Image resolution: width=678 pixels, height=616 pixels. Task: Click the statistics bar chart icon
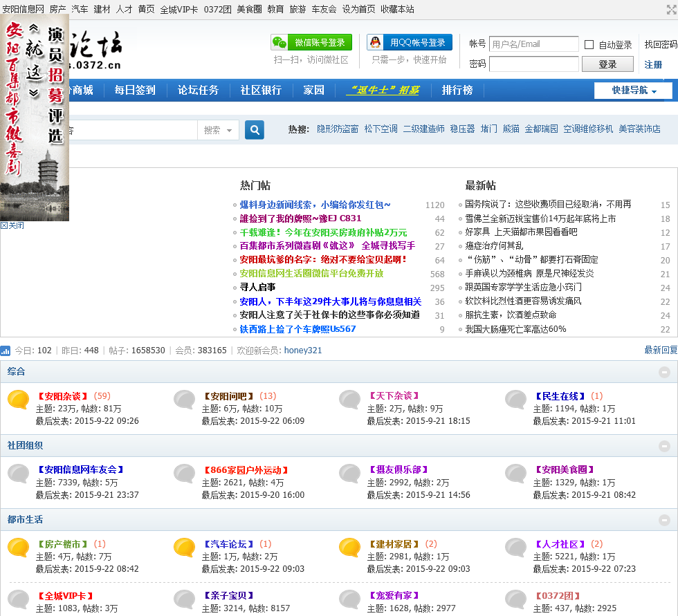point(6,351)
